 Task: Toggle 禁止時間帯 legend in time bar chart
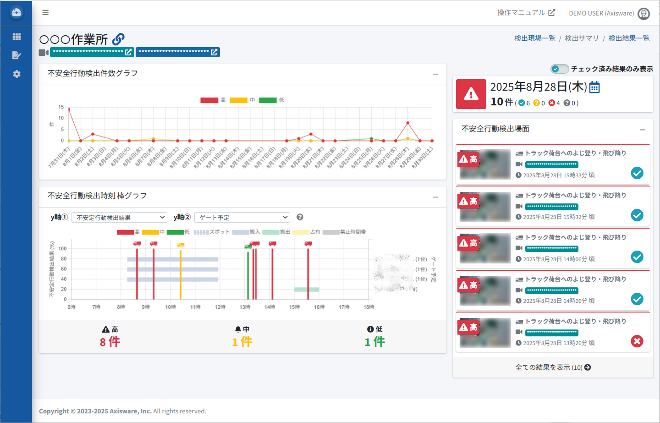pos(344,232)
